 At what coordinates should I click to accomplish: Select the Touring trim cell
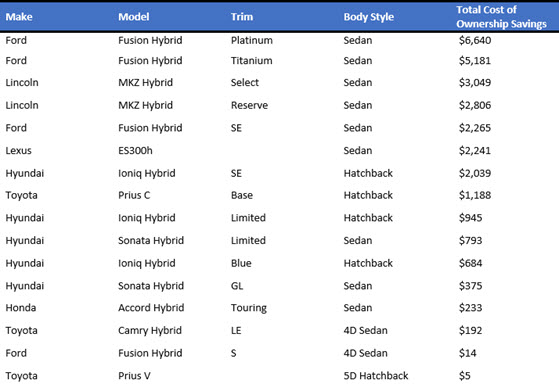[249, 308]
